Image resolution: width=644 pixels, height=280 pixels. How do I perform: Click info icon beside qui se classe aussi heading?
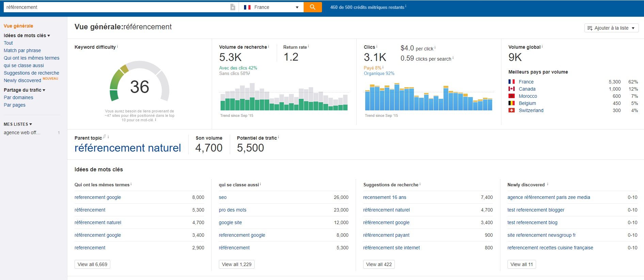pyautogui.click(x=261, y=184)
